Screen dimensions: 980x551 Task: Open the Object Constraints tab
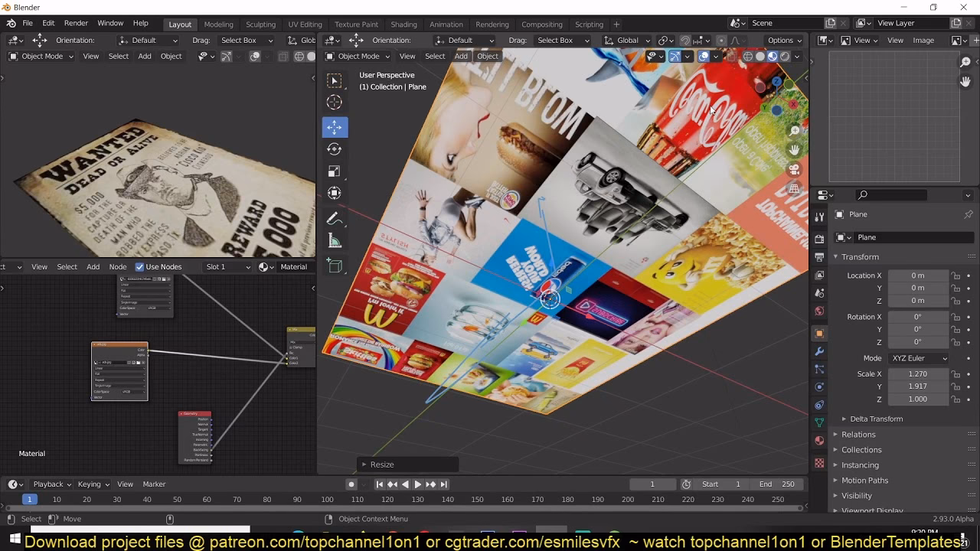[x=819, y=406]
